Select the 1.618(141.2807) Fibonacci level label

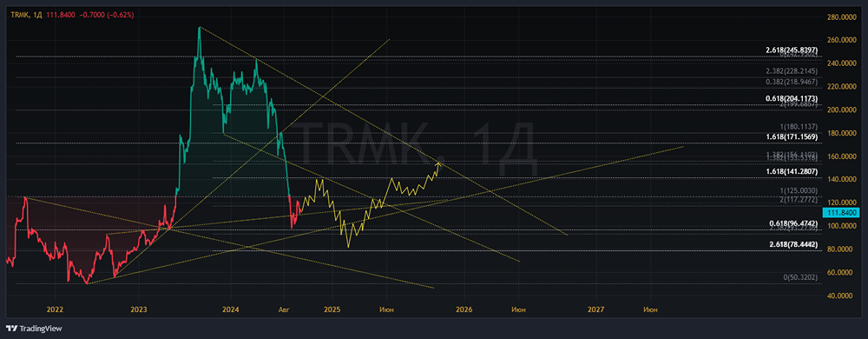[792, 172]
